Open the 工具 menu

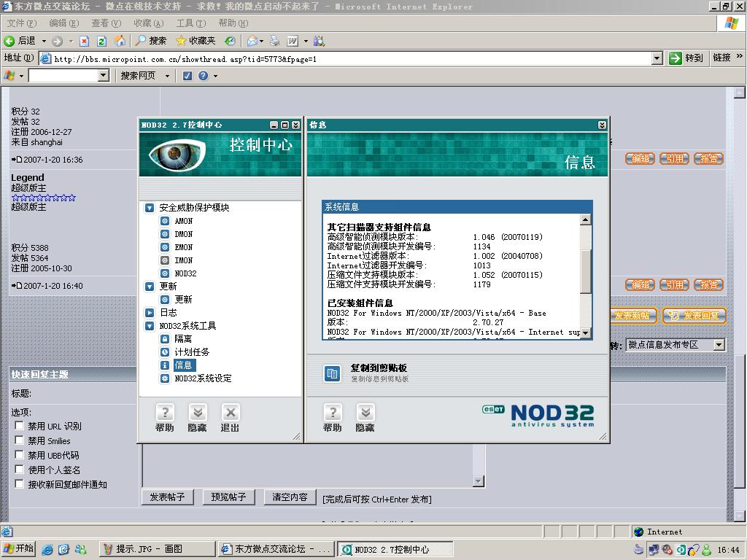(191, 23)
